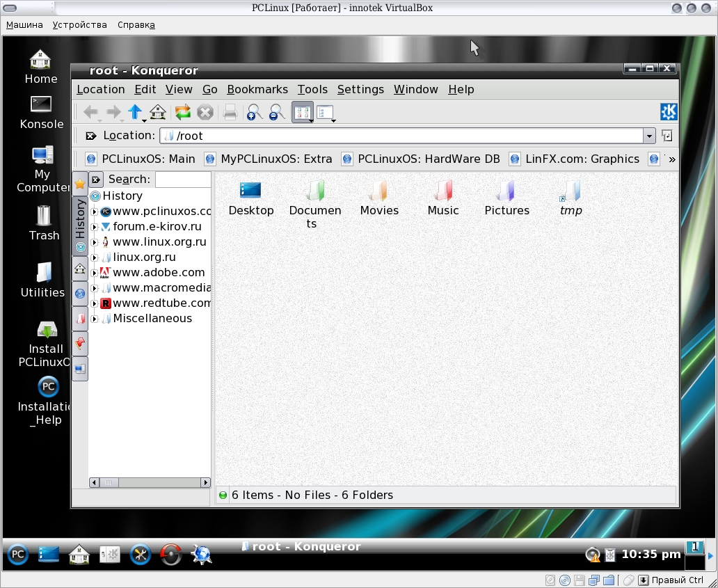
Task: Expand the www.pclinuxos.com history entry
Action: [x=95, y=212]
